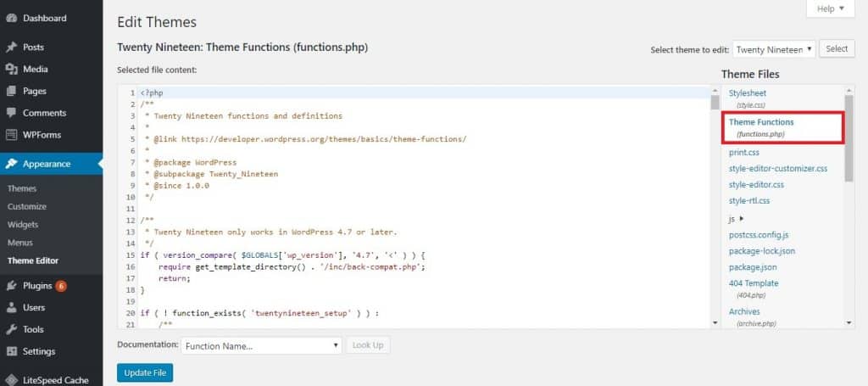
Task: Click the LiteSpeed Cache diamond icon
Action: coord(11,380)
